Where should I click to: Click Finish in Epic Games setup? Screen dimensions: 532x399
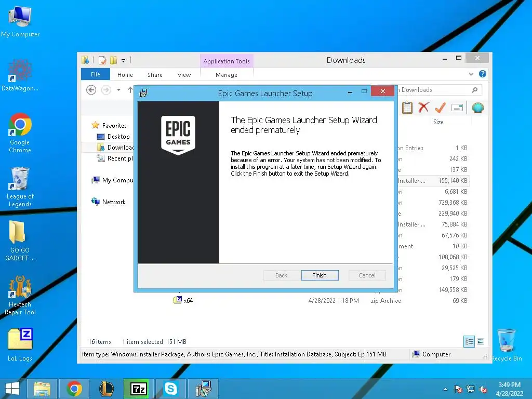coord(320,275)
